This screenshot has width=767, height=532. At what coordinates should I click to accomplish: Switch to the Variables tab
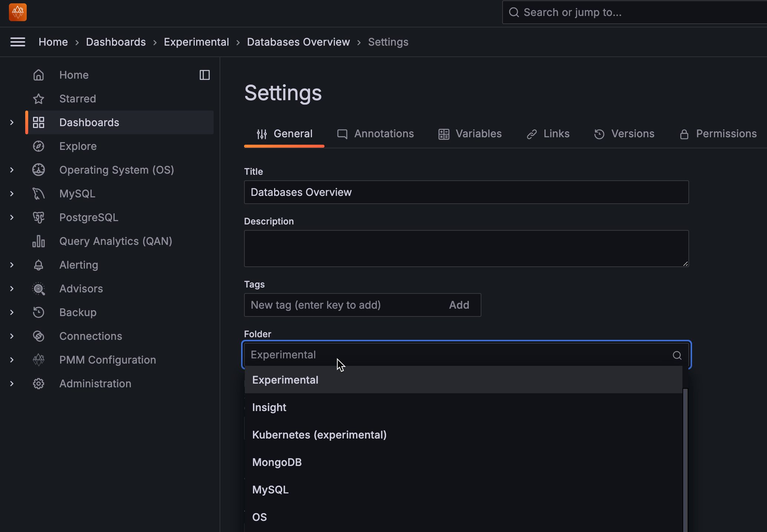(470, 134)
